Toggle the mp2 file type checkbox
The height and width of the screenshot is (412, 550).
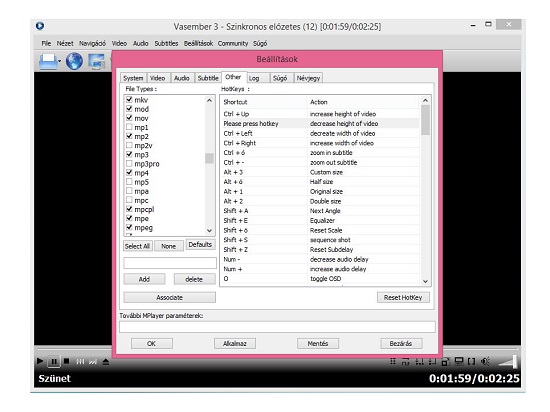(129, 136)
